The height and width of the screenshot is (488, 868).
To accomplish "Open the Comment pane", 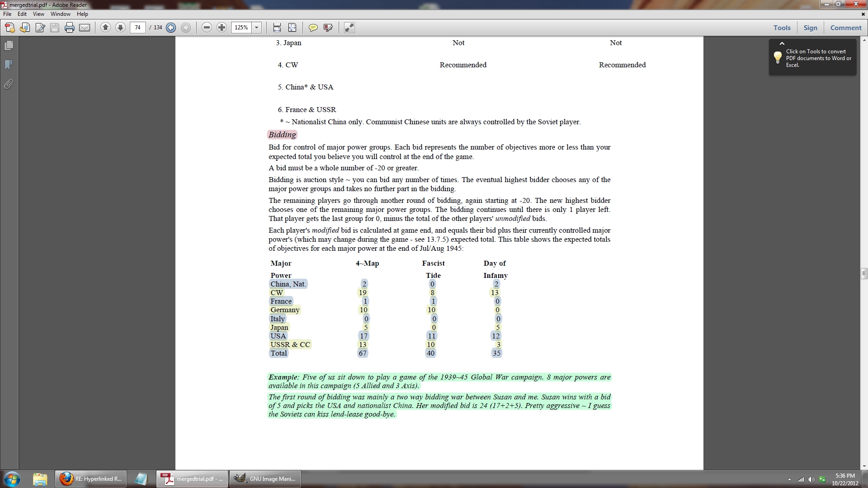I will (845, 28).
